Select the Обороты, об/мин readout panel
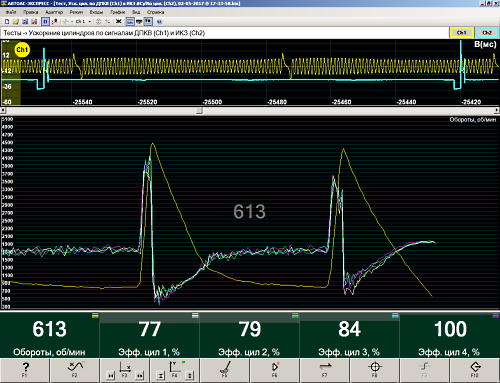 pyautogui.click(x=50, y=335)
